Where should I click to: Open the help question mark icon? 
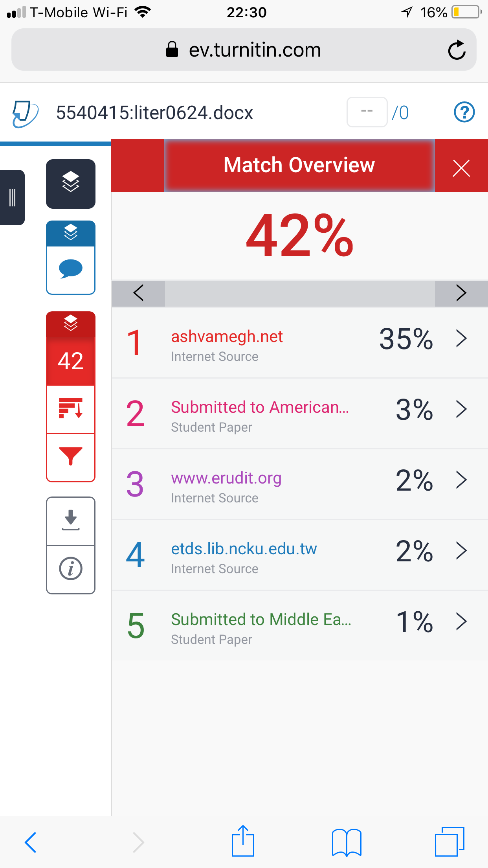point(464,112)
